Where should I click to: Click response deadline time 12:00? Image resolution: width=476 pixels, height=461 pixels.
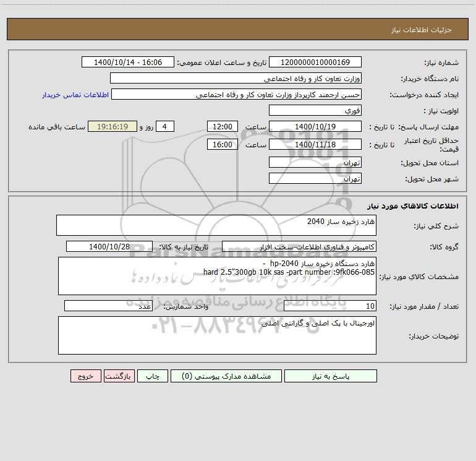tap(222, 126)
